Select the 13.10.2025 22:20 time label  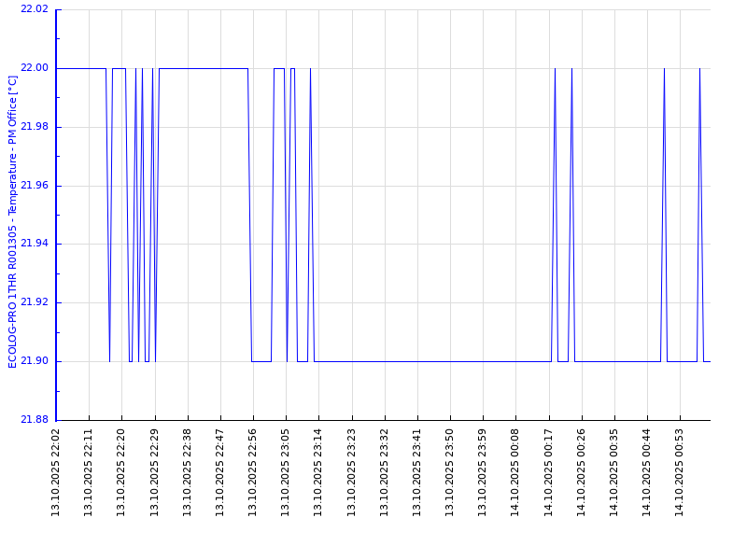coord(121,472)
